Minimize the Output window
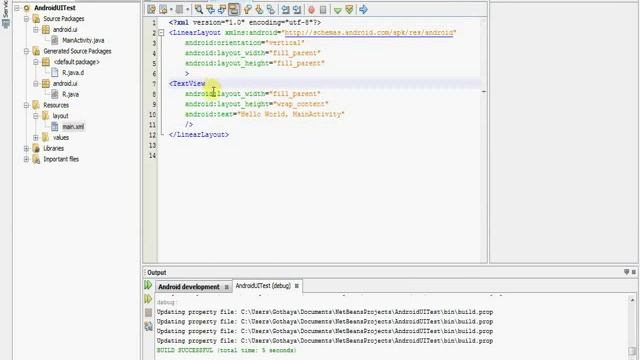The width and height of the screenshot is (640, 360). click(x=627, y=272)
